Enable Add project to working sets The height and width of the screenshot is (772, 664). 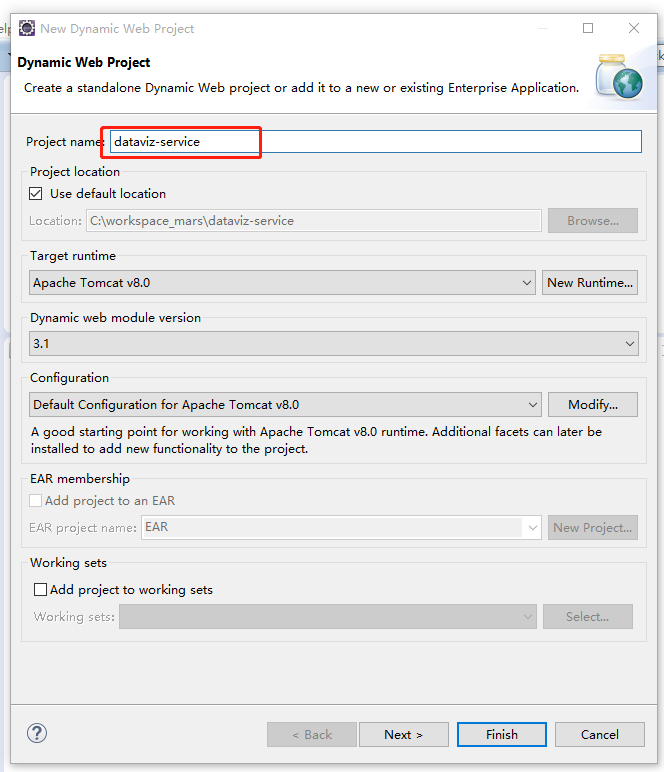40,589
